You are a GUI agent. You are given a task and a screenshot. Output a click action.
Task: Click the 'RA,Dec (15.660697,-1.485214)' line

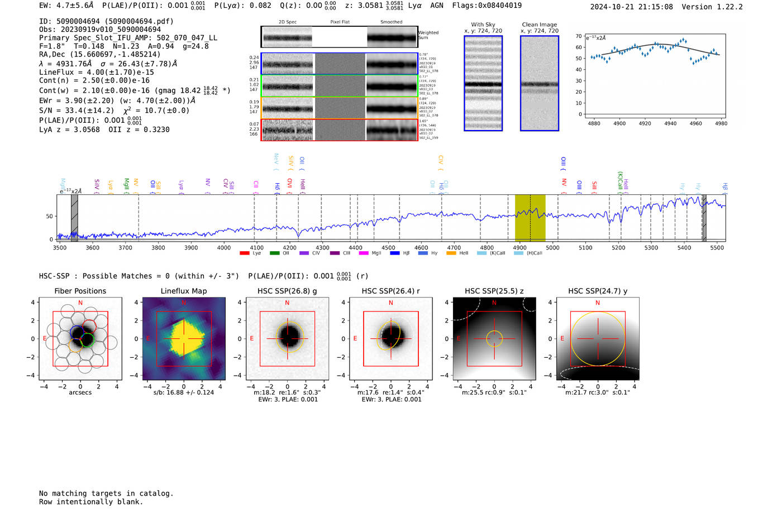100,55
